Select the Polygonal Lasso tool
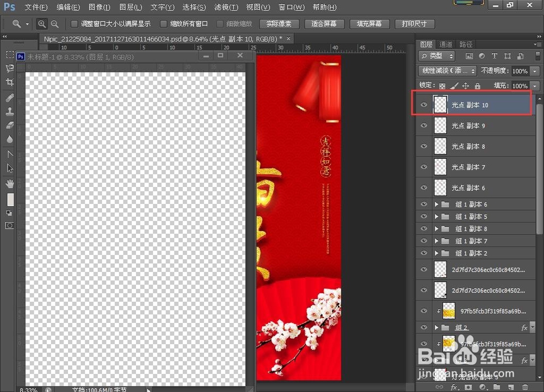 coord(10,69)
